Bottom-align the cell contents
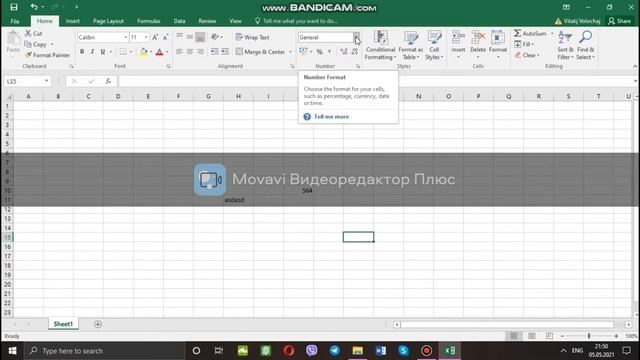The image size is (640, 360). [200, 37]
